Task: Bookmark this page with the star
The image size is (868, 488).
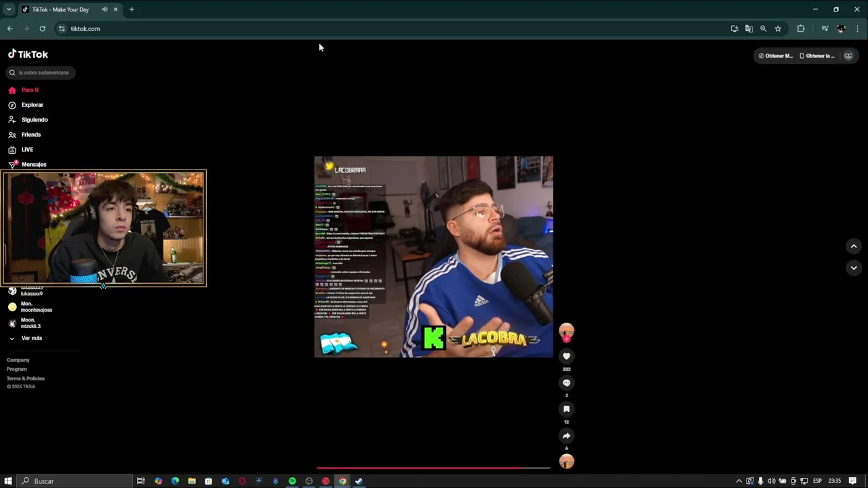Action: 778,28
